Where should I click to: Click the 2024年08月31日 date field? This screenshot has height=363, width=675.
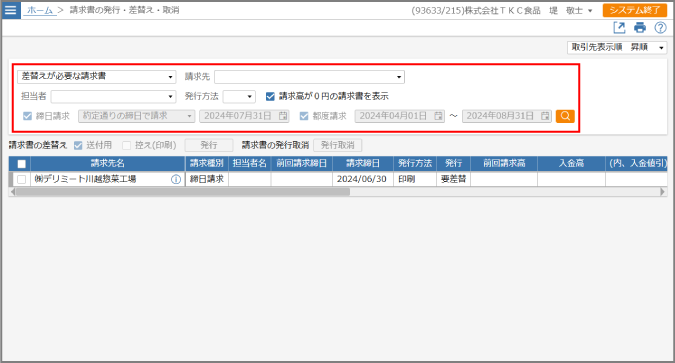coord(507,116)
